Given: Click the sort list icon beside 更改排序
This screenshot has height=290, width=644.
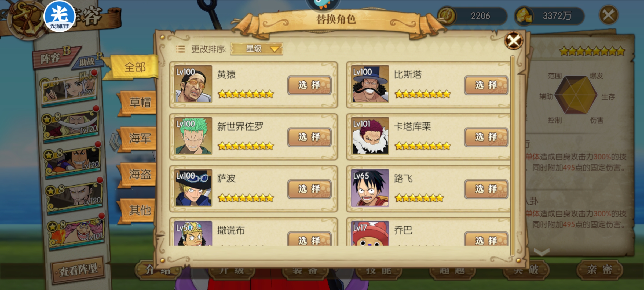Looking at the screenshot, I should click(180, 49).
